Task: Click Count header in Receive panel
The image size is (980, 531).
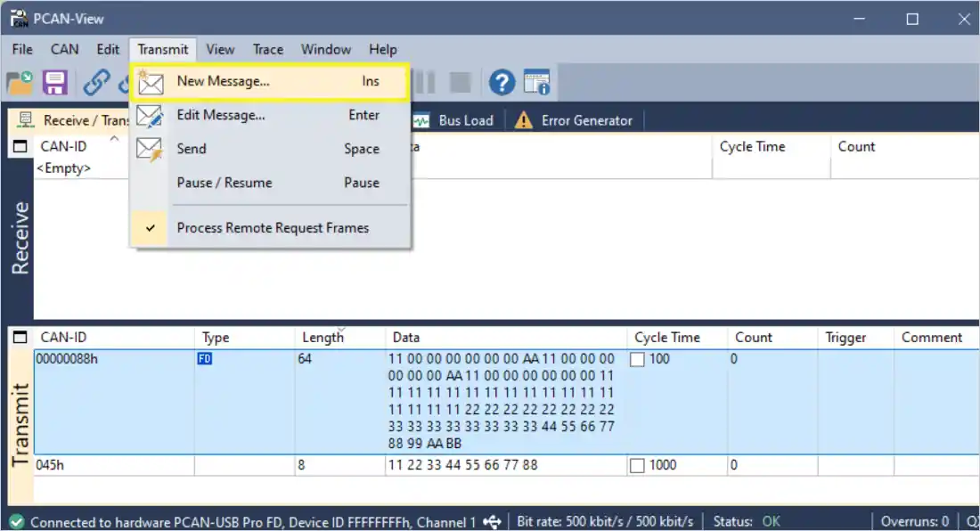Action: [x=905, y=147]
